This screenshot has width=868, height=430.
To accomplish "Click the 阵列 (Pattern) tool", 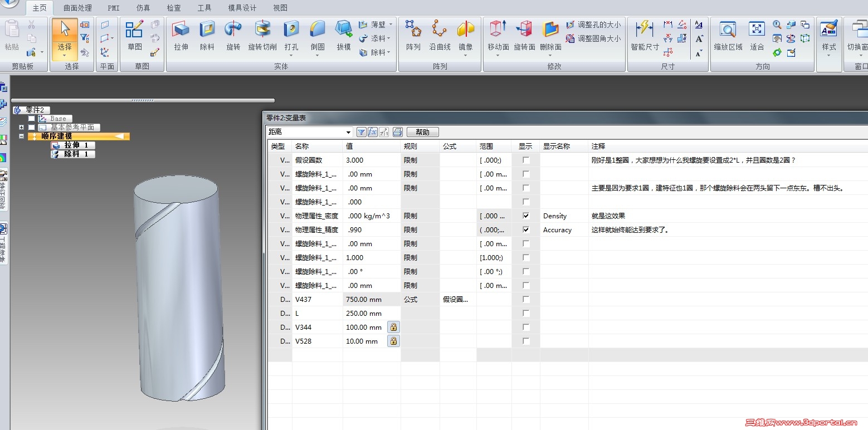I will pyautogui.click(x=413, y=36).
